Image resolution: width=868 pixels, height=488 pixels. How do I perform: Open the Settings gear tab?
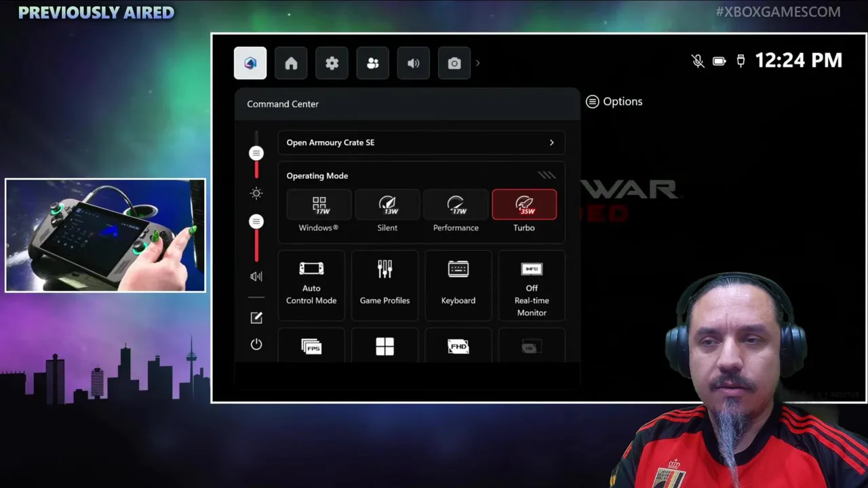click(332, 63)
